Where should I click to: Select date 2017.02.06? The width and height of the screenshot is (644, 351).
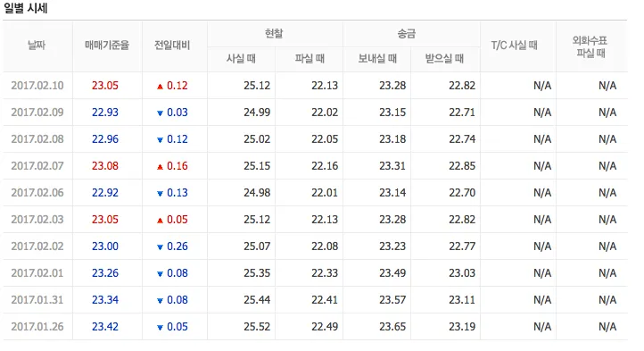[x=37, y=192]
